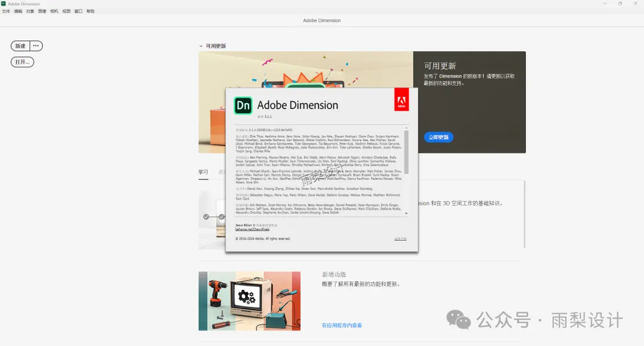This screenshot has width=644, height=346.
Task: Click the 新增功能 heading text
Action: click(x=334, y=275)
